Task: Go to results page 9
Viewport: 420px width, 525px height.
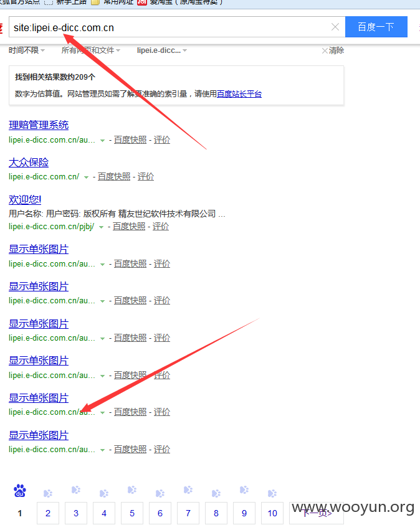Action: tap(244, 513)
